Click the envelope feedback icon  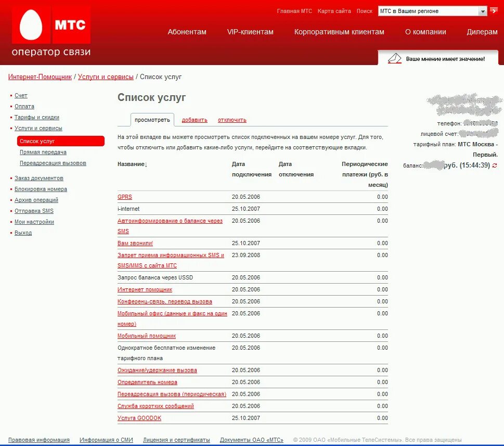pyautogui.click(x=394, y=58)
